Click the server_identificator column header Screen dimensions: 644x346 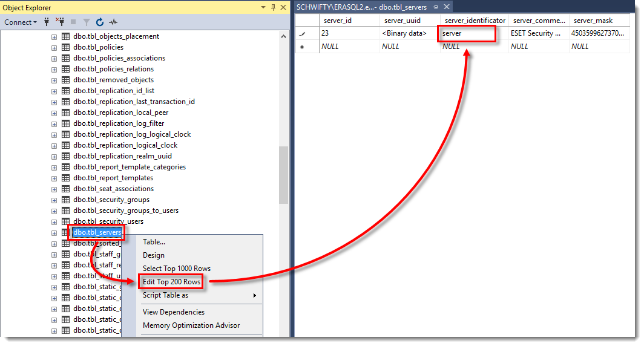tap(475, 21)
